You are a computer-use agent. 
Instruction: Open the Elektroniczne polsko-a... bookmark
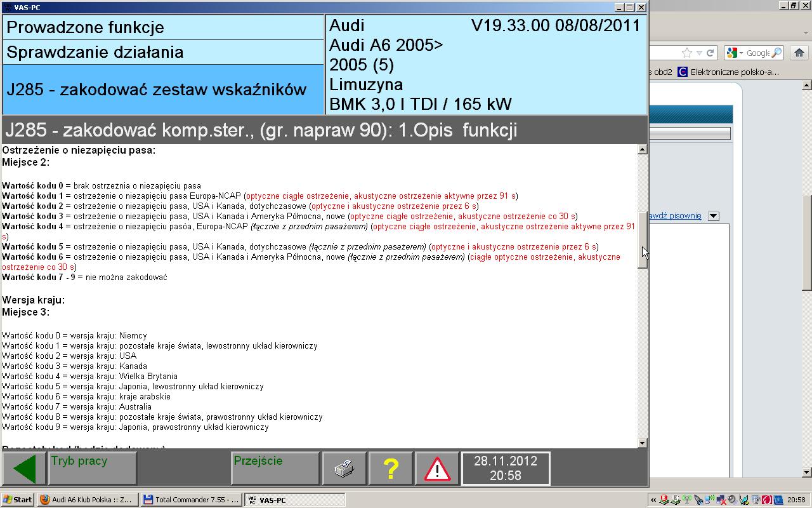point(728,72)
